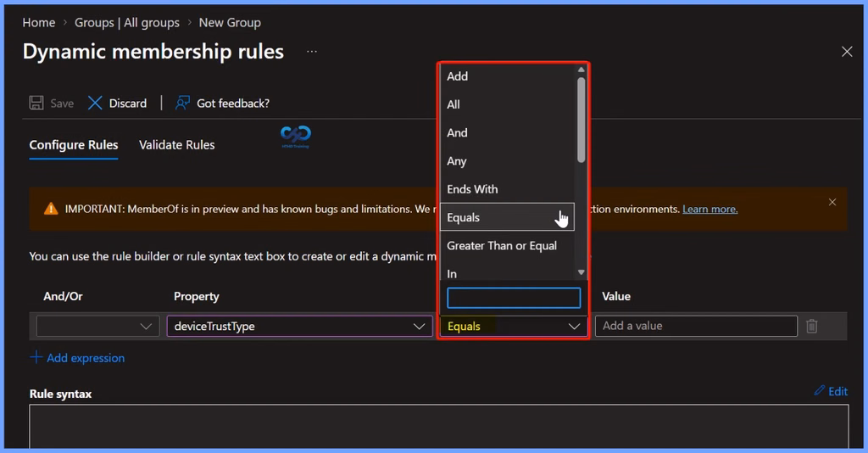Select Any in the operator list
Viewport: 868px width, 453px height.
[x=507, y=161]
